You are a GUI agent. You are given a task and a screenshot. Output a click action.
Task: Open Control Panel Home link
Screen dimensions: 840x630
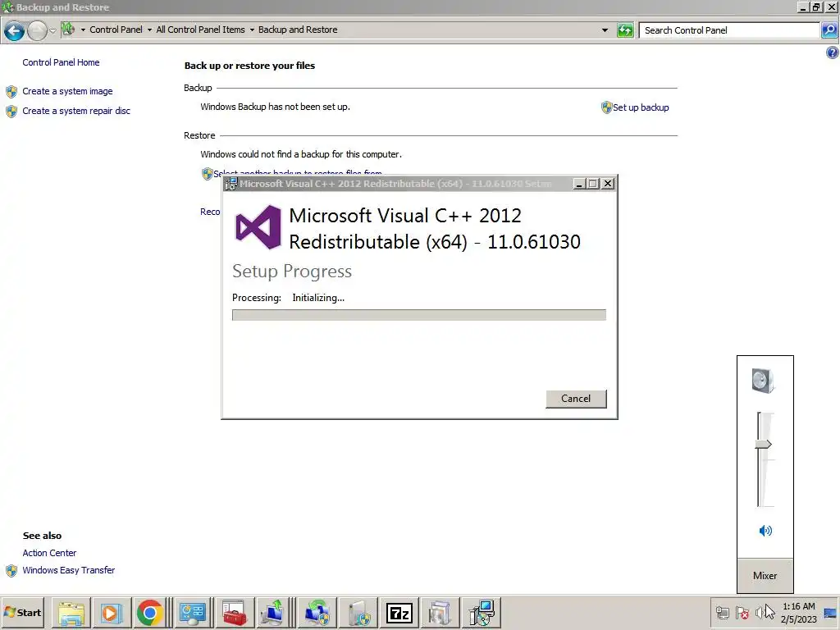(x=61, y=62)
